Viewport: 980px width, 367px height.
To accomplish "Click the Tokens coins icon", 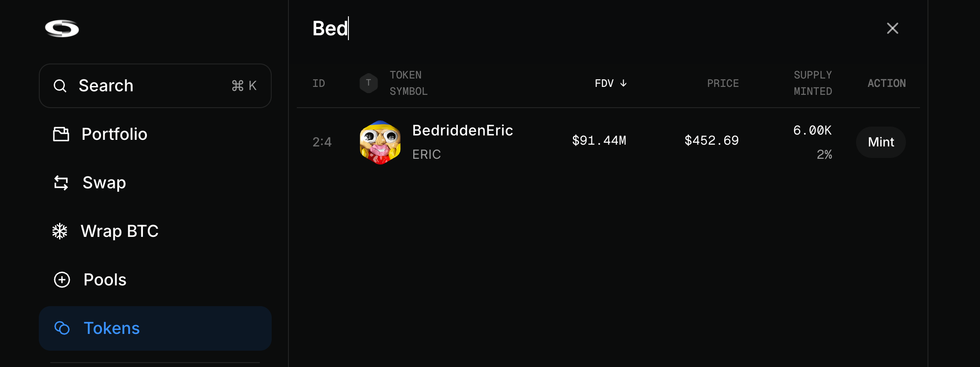I will pyautogui.click(x=62, y=328).
